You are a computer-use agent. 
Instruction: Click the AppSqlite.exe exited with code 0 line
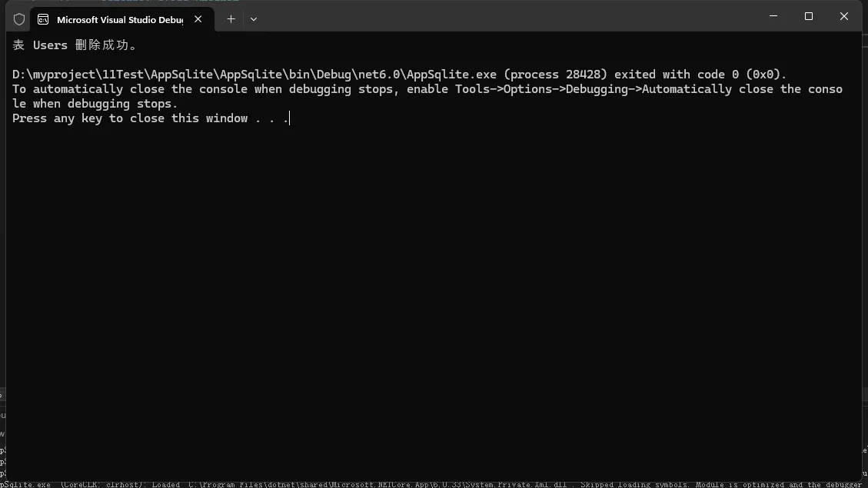pos(399,75)
